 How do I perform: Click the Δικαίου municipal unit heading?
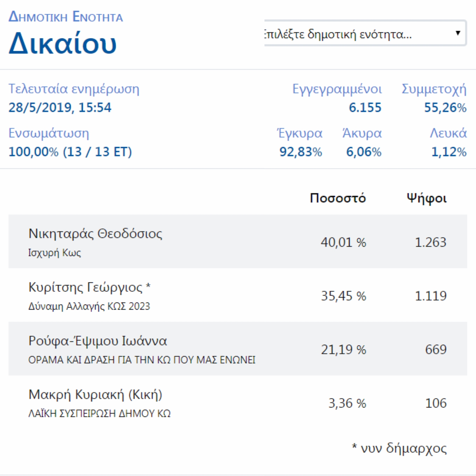pyautogui.click(x=63, y=44)
